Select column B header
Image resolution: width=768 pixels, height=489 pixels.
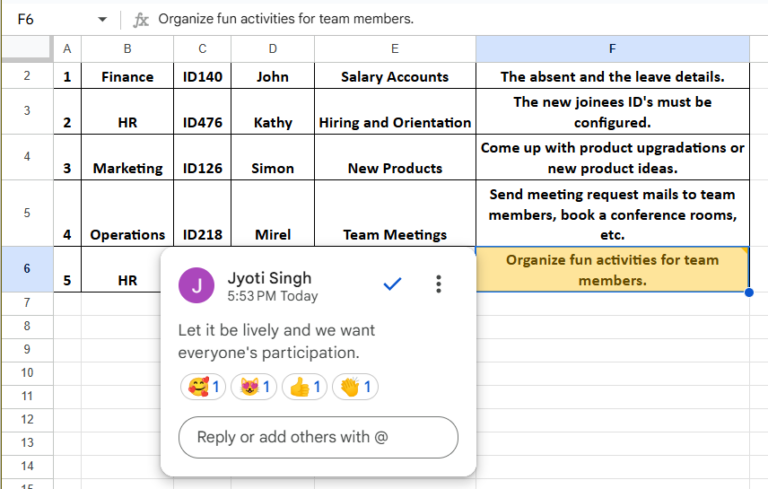click(127, 49)
